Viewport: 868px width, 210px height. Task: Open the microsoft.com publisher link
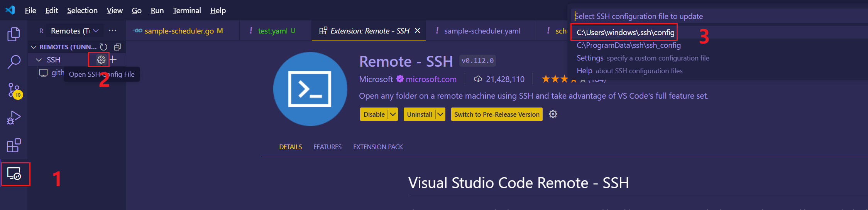click(431, 79)
